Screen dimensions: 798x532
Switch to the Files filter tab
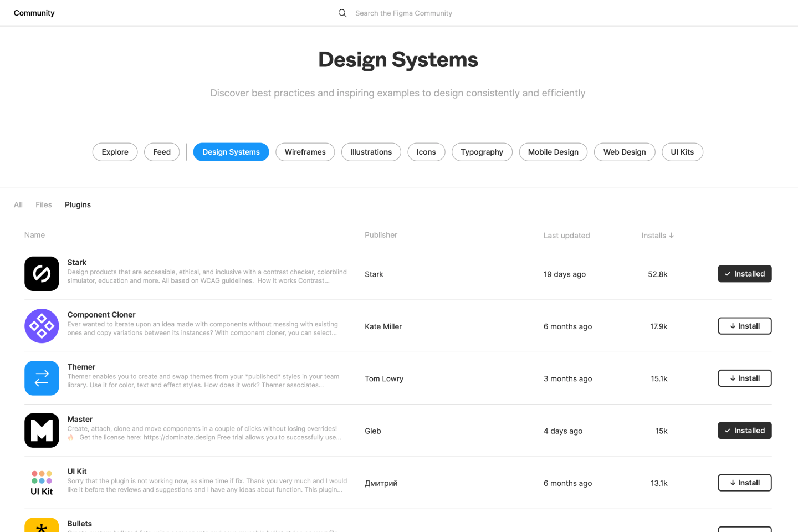pyautogui.click(x=44, y=204)
